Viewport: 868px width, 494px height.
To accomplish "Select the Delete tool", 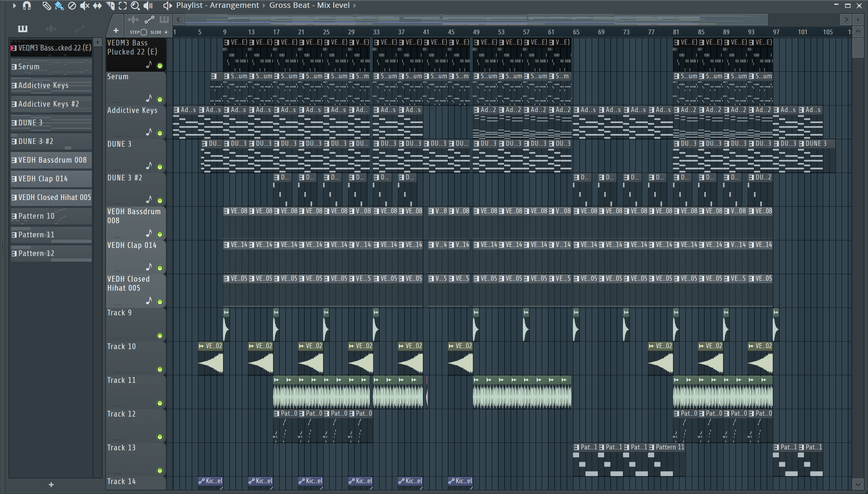I will pyautogui.click(x=72, y=6).
